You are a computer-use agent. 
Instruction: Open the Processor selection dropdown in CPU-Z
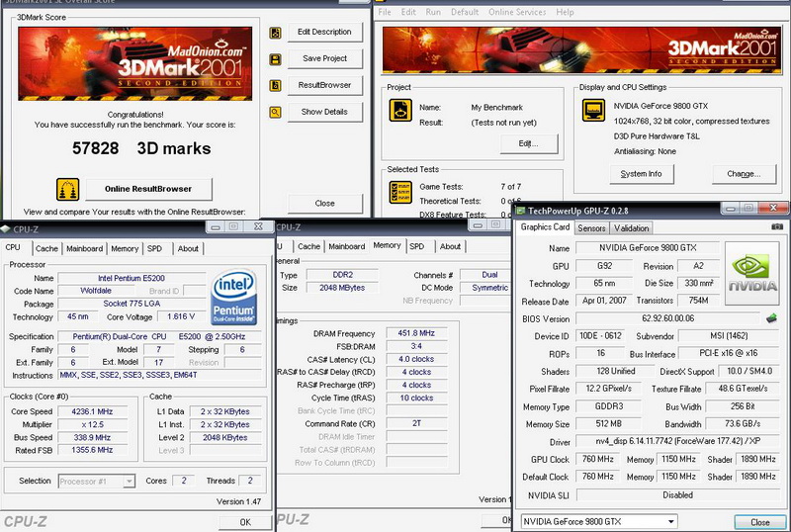point(130,481)
